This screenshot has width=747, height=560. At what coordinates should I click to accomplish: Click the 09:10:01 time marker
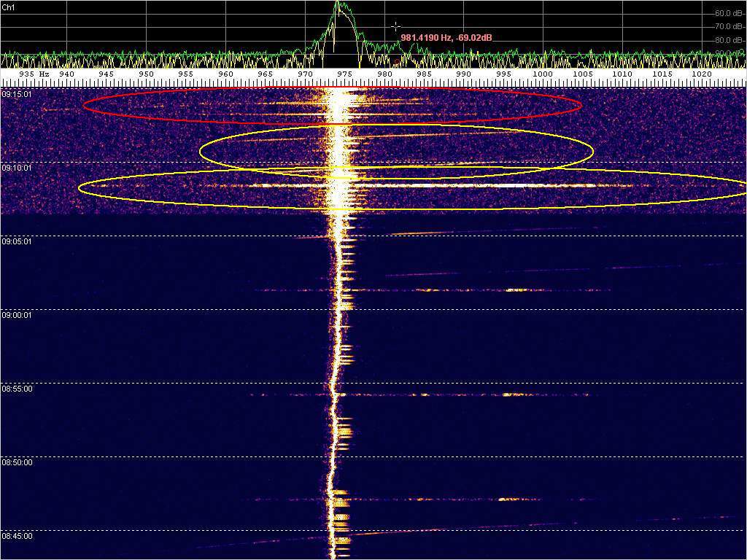17,168
